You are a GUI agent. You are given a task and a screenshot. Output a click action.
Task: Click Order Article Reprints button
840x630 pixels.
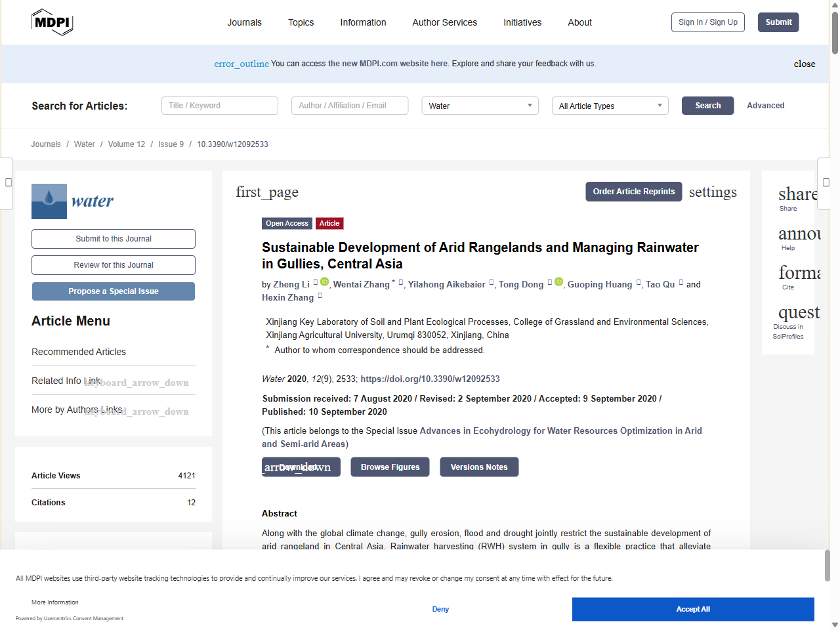tap(633, 192)
